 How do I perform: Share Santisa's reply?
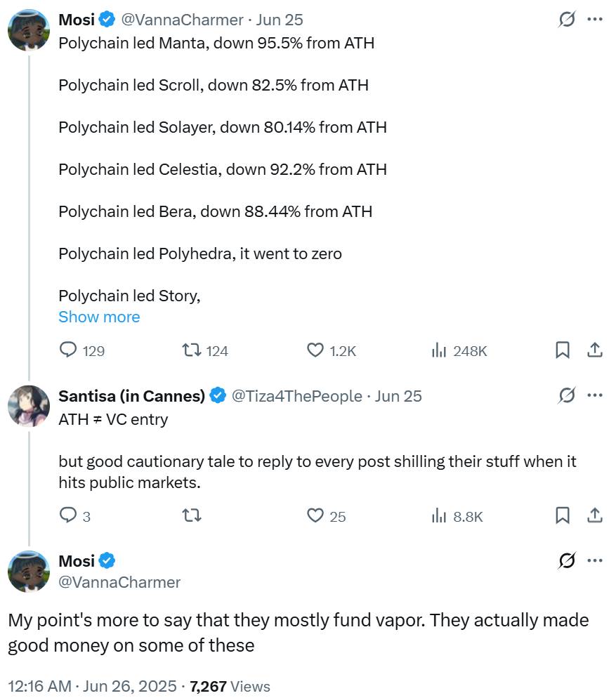click(x=595, y=515)
